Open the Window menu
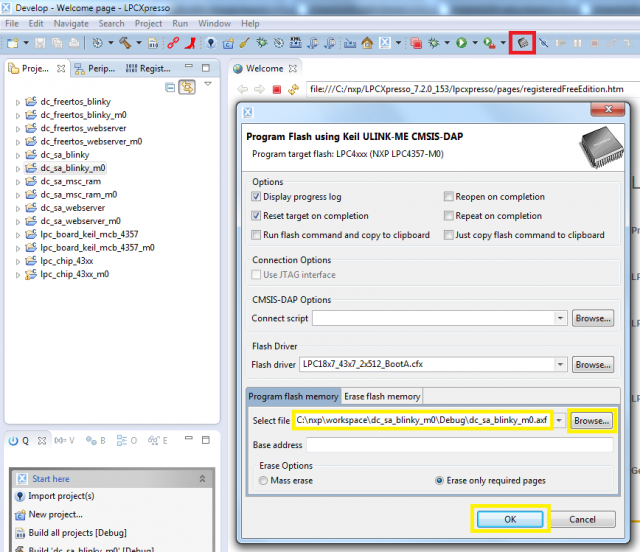 214,24
